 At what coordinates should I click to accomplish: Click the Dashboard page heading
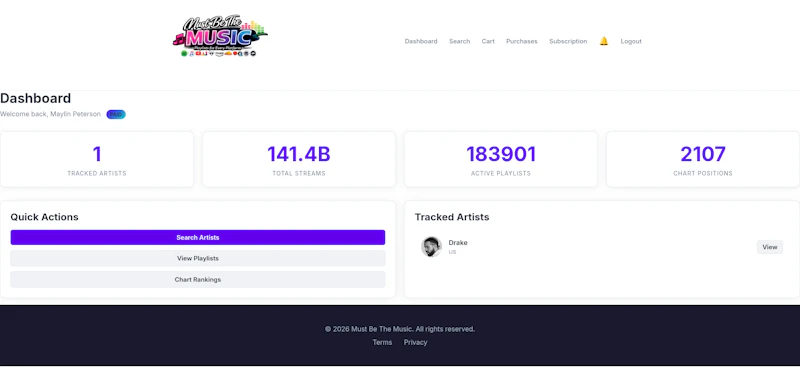[x=36, y=98]
